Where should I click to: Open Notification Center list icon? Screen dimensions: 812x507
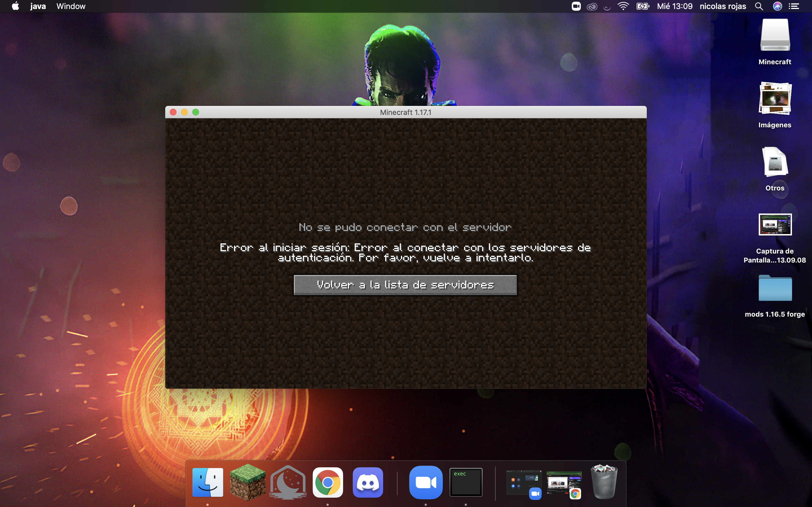click(x=794, y=6)
